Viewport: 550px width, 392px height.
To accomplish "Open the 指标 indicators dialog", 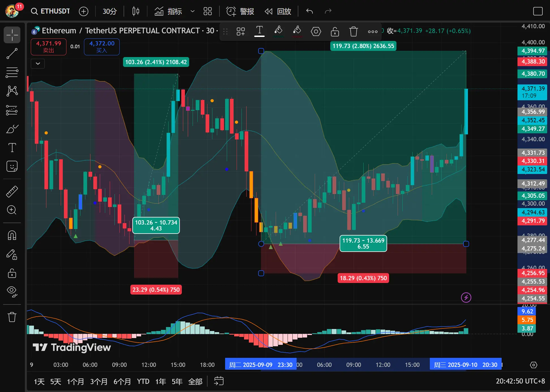I will point(168,11).
